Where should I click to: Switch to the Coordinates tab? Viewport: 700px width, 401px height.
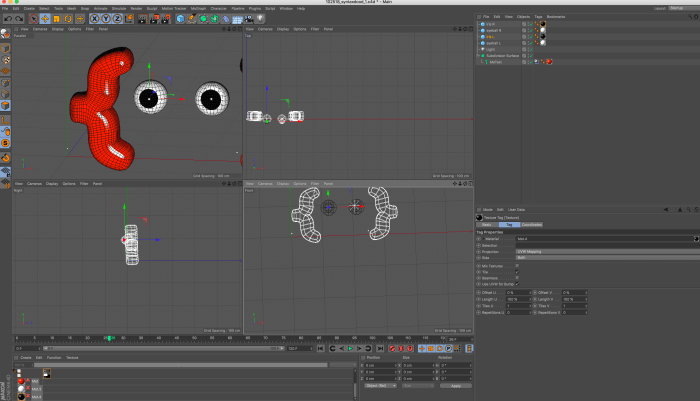pos(531,225)
